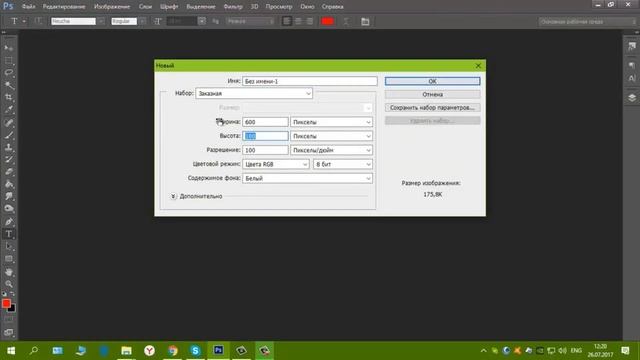The width and height of the screenshot is (640, 360).
Task: Click the red text color swatch
Action: [x=328, y=21]
